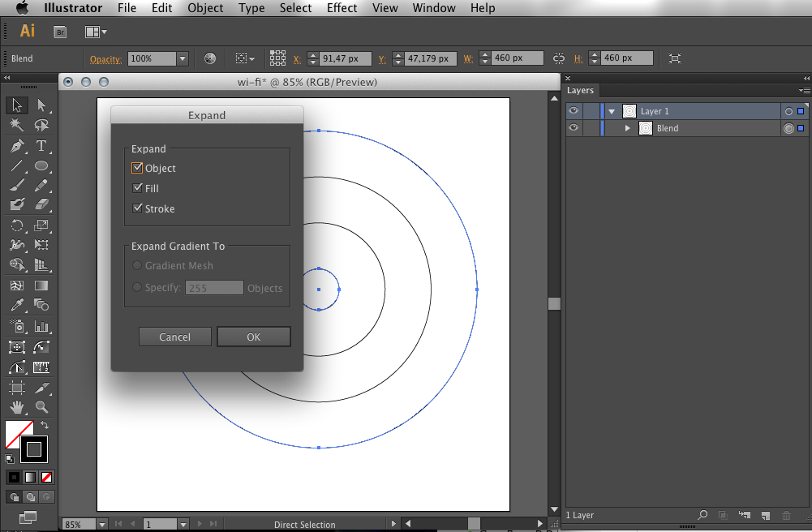The width and height of the screenshot is (812, 532).
Task: Collapse Layer 1 disclosure triangle
Action: pyautogui.click(x=612, y=111)
